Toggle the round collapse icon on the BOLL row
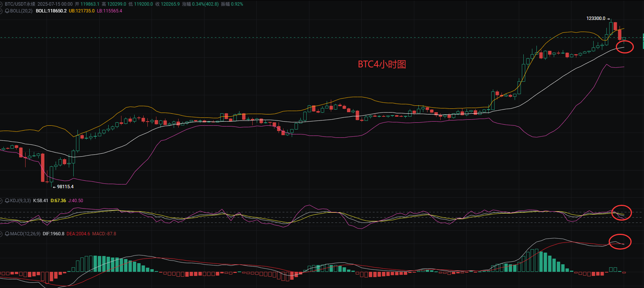This screenshot has width=644, height=288. point(2,11)
